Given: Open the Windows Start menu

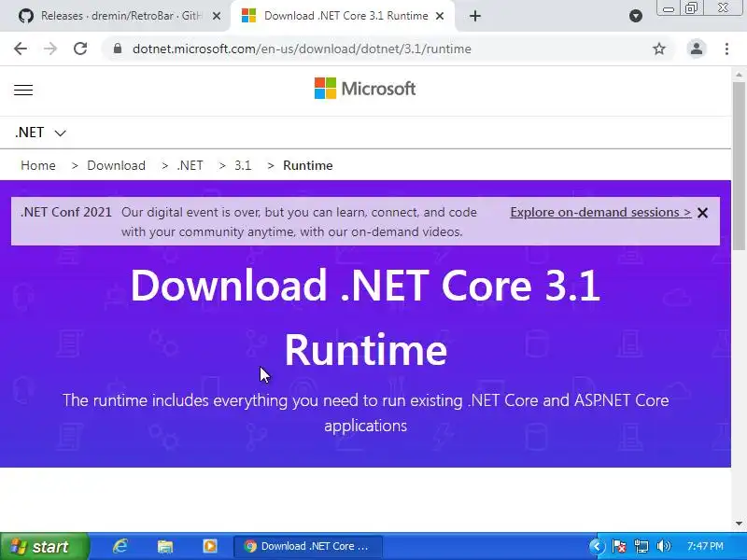Looking at the screenshot, I should 45,546.
